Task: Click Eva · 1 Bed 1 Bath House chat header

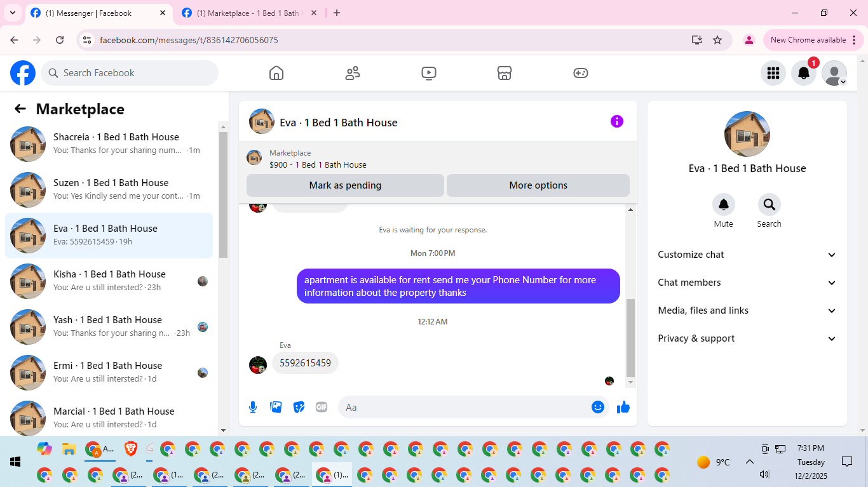Action: (338, 123)
